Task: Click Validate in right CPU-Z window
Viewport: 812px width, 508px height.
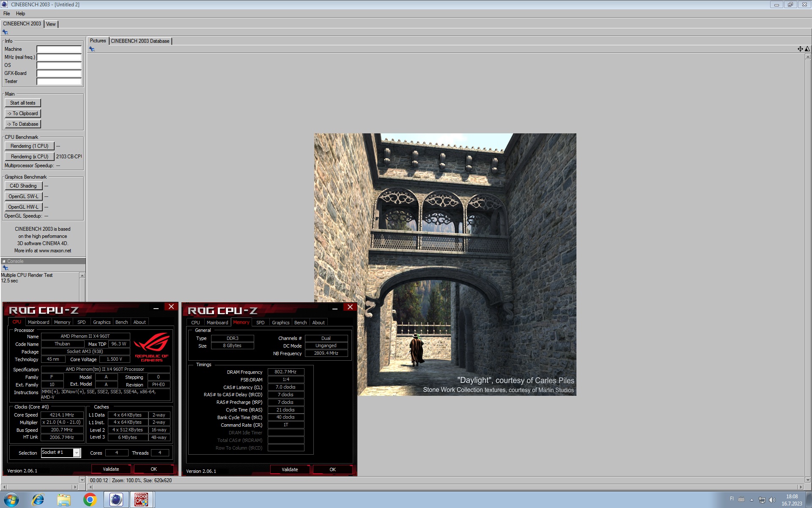Action: 290,469
